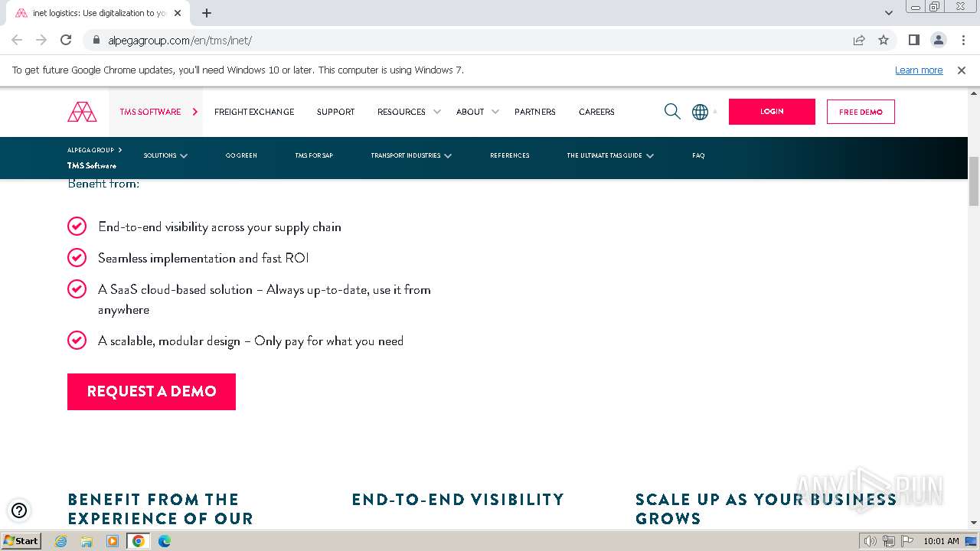This screenshot has height=551, width=980.
Task: Click the browser back arrow
Action: (17, 40)
